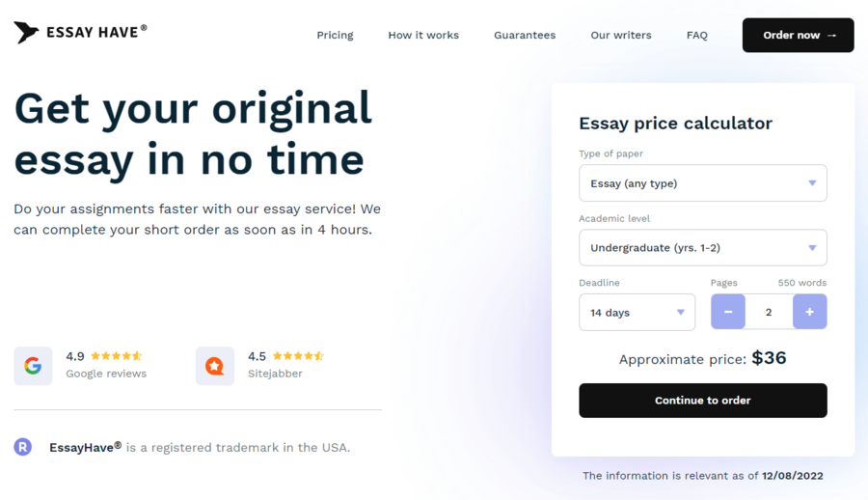Screen dimensions: 868x500
Task: Click the Sitejabber star badge icon
Action: click(215, 366)
